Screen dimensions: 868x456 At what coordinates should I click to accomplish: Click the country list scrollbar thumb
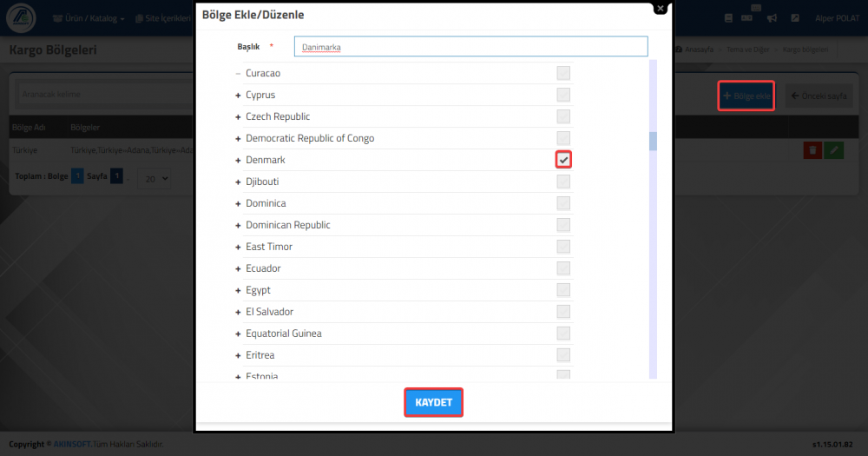pos(654,142)
